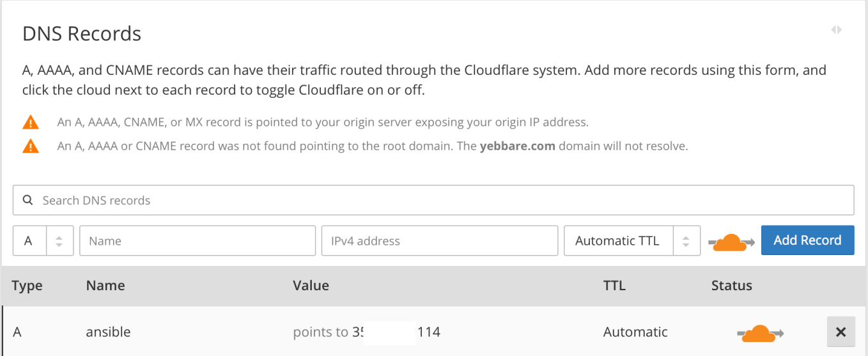
Task: Click the Name column header
Action: [x=105, y=286]
